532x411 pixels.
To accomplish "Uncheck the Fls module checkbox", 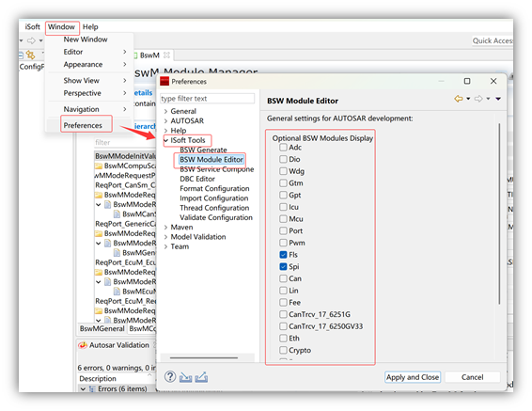I will coord(283,255).
